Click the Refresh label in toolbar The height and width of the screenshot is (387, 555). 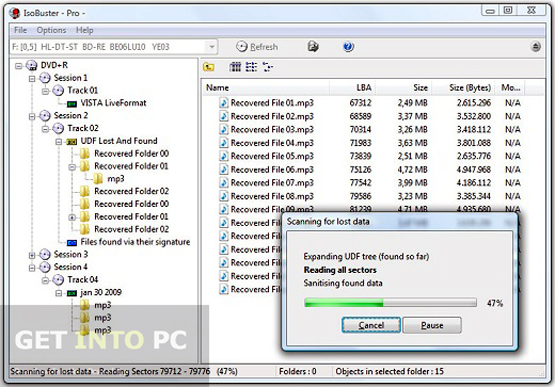264,47
